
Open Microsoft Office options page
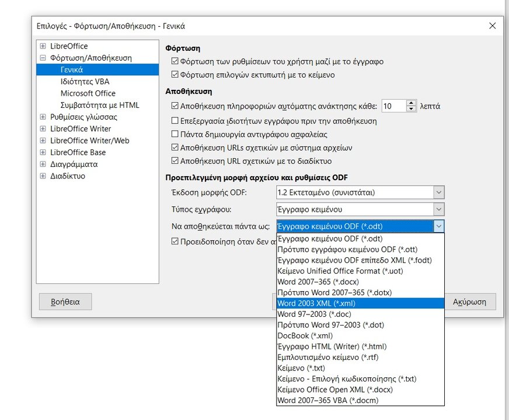[x=88, y=93]
